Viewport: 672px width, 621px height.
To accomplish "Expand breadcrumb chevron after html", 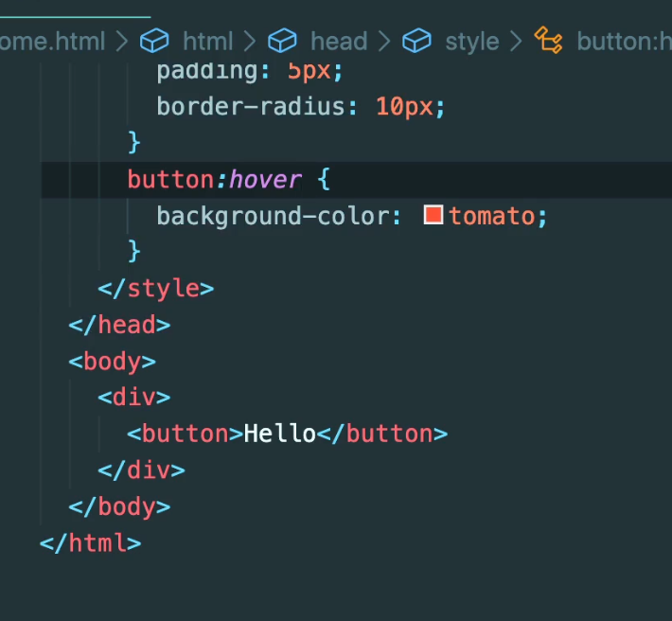I will (x=250, y=42).
